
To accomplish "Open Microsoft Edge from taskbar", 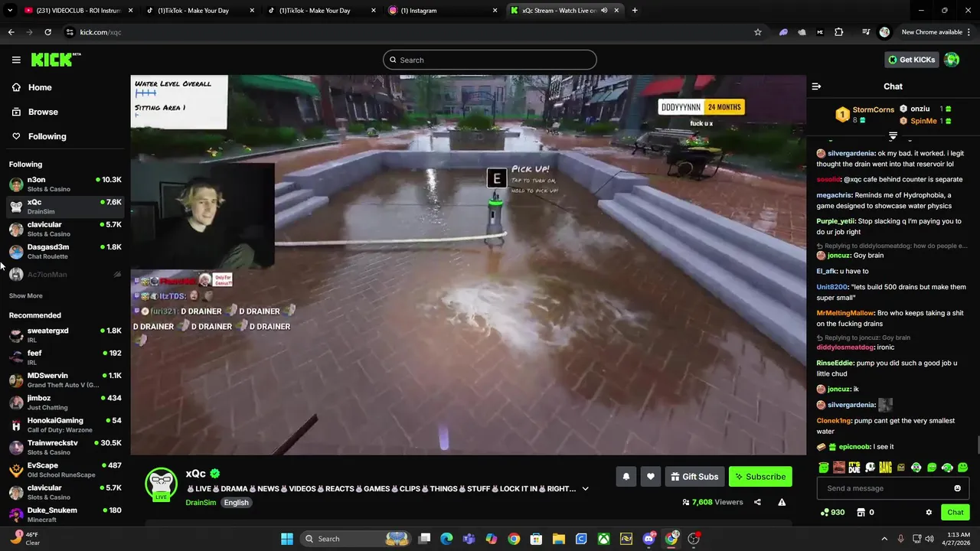I will point(446,539).
